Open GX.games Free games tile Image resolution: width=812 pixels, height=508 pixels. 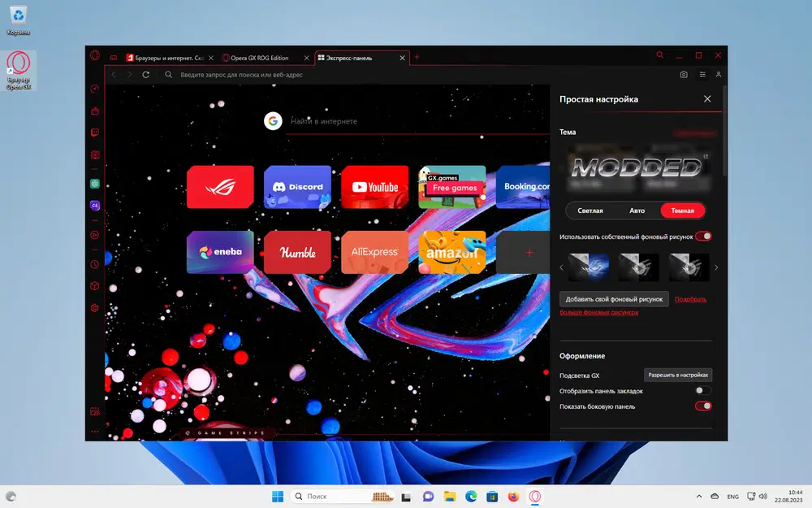(x=452, y=187)
